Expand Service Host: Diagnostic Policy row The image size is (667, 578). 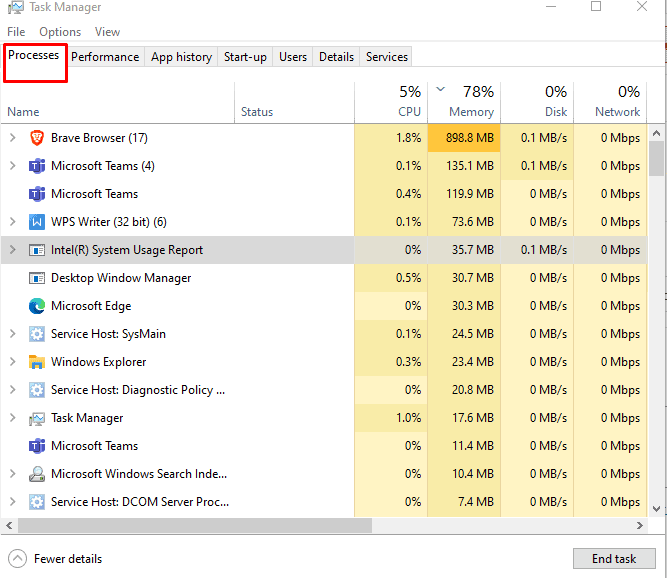12,390
